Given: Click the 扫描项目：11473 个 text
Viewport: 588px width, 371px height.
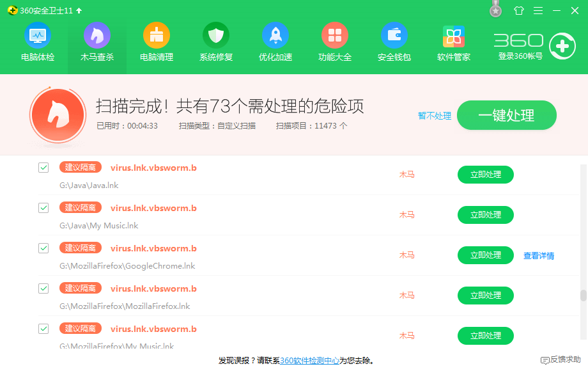Looking at the screenshot, I should pyautogui.click(x=312, y=125).
